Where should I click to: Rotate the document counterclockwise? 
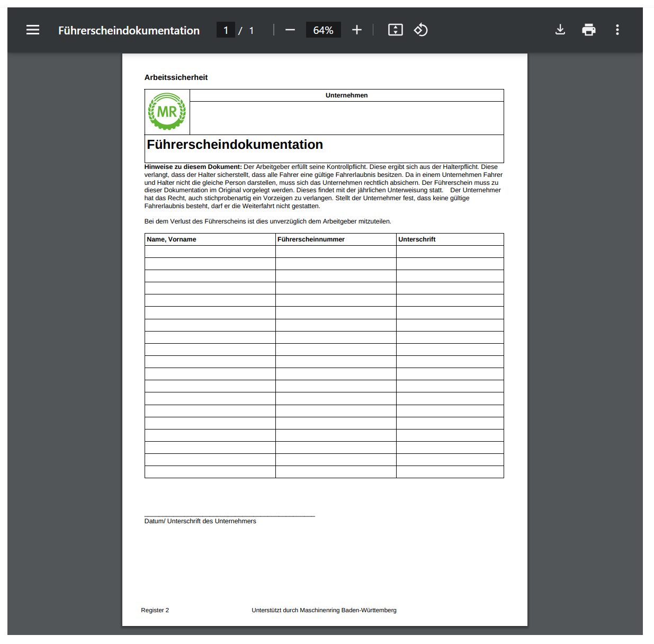pyautogui.click(x=421, y=30)
